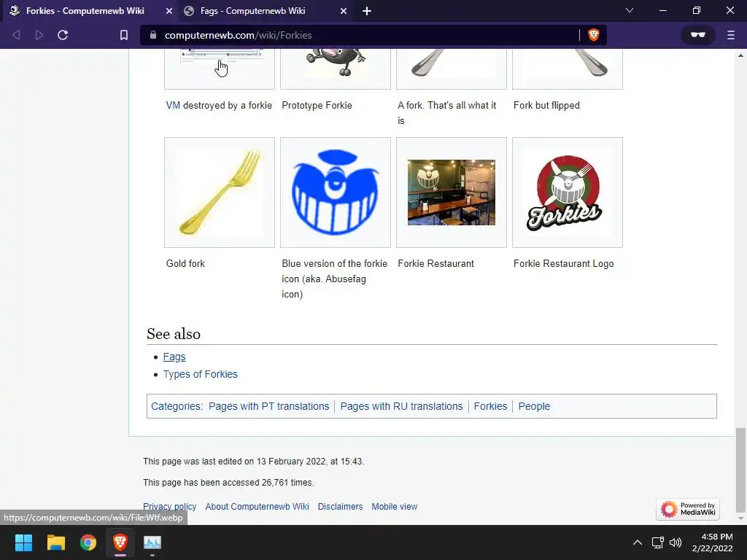The image size is (747, 560).
Task: Open a new tab with the plus button
Action: click(x=367, y=11)
